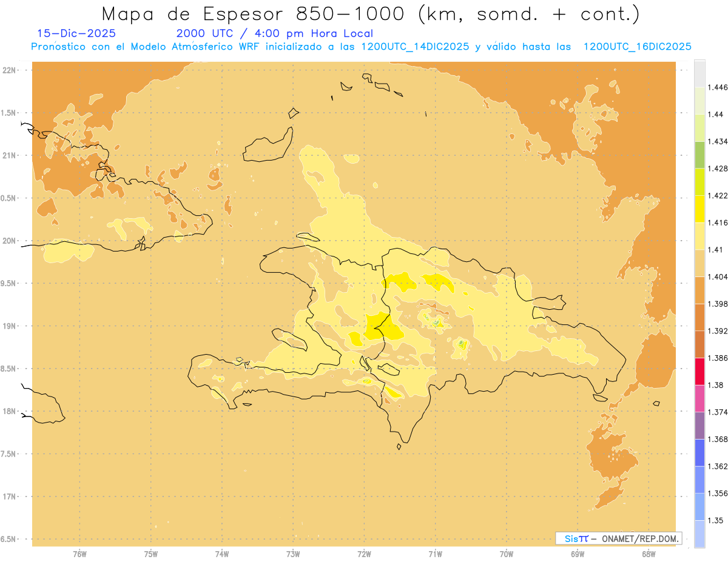Pick the pink swatch between 1.374 and 1.38
This screenshot has height=562, width=728.
[699, 399]
